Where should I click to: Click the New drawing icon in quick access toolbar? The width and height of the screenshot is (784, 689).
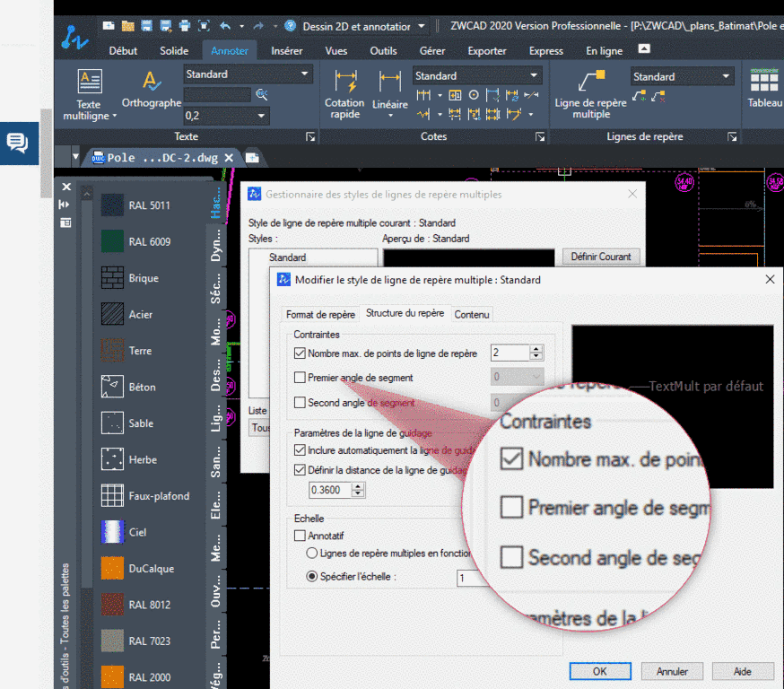109,25
